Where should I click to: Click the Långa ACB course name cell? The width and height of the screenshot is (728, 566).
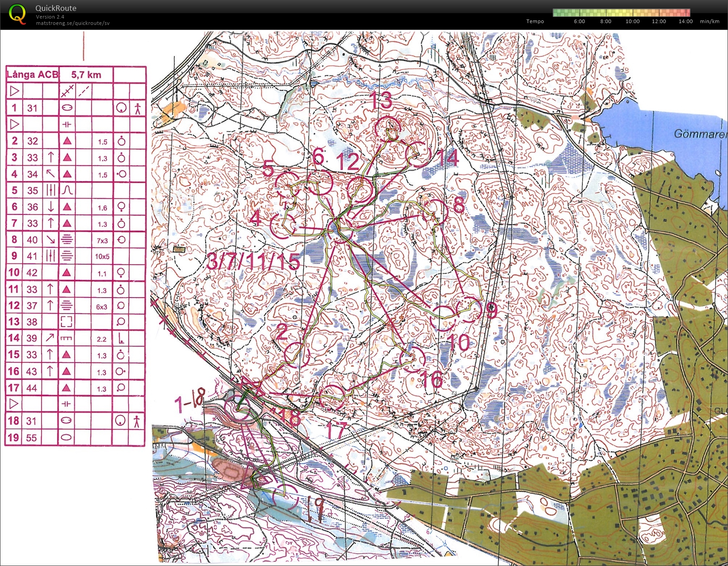click(x=33, y=75)
